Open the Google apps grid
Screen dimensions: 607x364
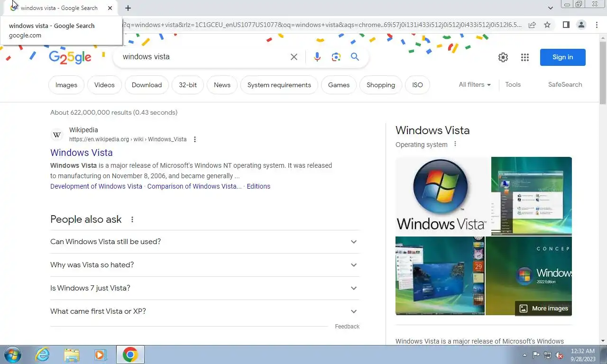click(x=524, y=57)
